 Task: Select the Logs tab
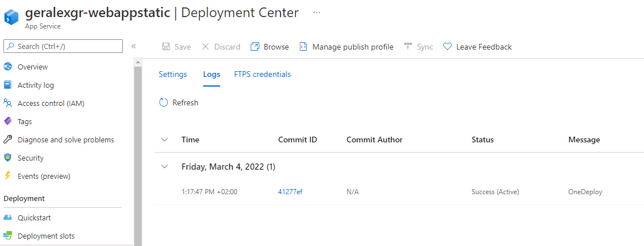212,75
